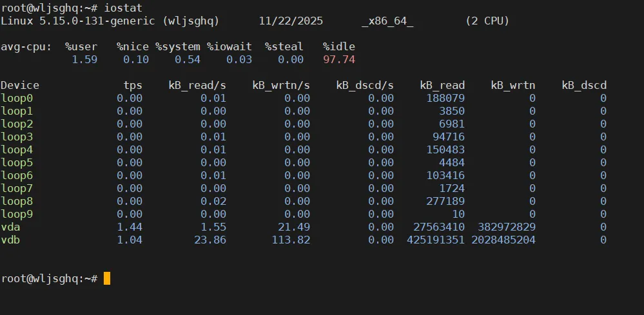Click the kernel version text Linux 5.15.0-131-generic
Screen dimensions: 644x315
[81, 21]
